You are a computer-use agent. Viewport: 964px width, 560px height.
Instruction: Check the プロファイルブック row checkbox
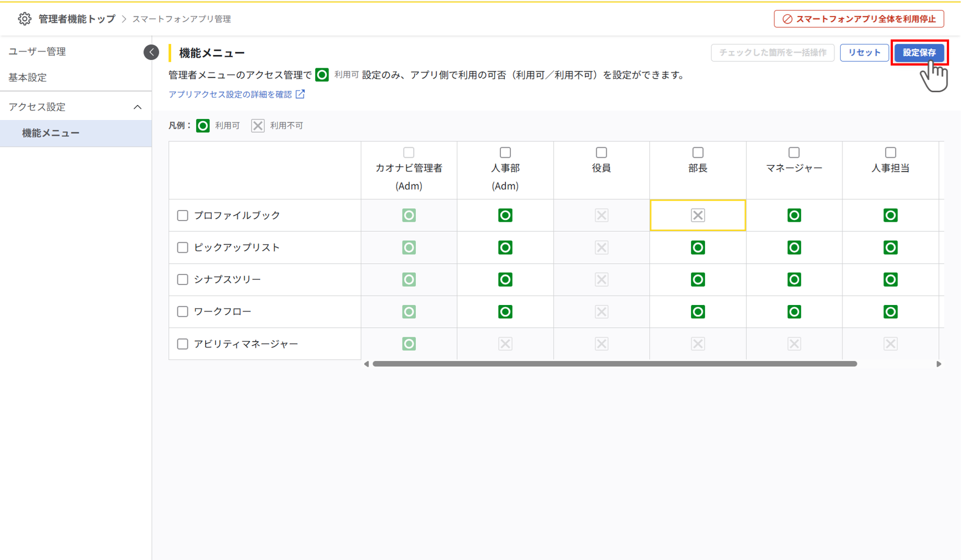click(182, 215)
